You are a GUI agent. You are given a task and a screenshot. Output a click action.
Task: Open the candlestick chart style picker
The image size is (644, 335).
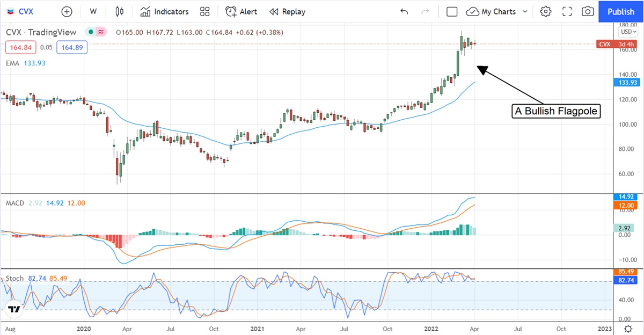(119, 11)
